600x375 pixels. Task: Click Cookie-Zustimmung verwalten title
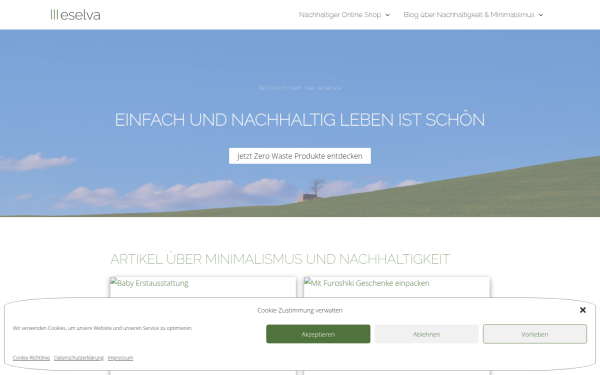click(300, 310)
